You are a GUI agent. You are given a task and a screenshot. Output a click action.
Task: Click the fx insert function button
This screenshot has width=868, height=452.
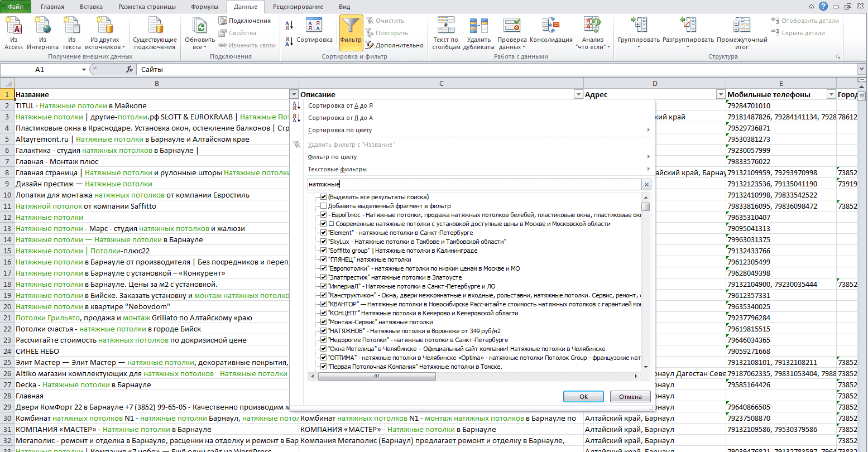coord(130,69)
